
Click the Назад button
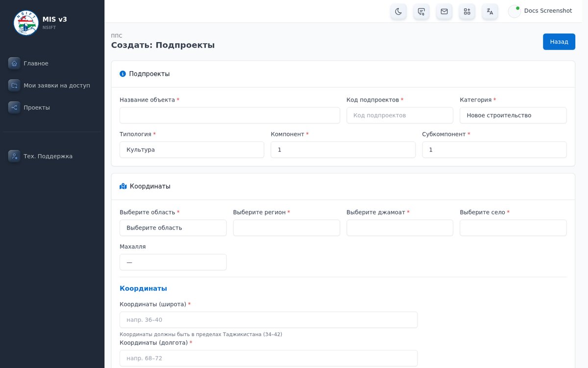[x=559, y=42]
